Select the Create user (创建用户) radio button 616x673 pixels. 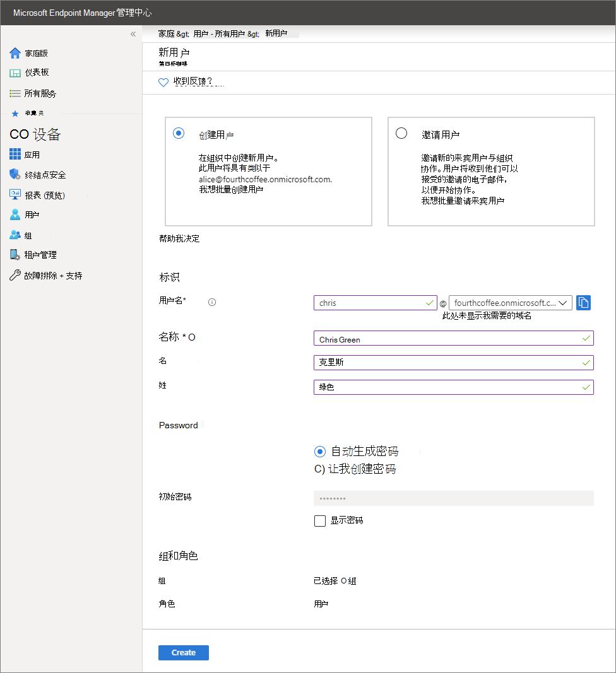(179, 133)
